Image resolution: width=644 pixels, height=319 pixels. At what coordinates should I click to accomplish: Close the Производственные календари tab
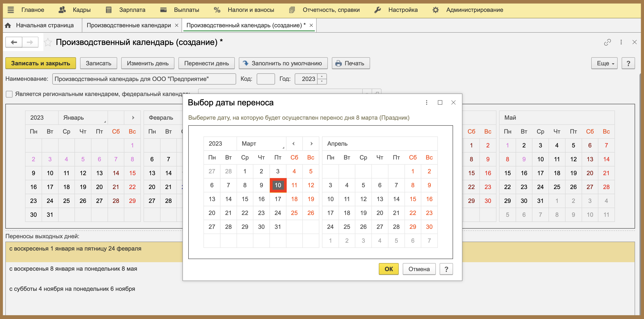(176, 25)
